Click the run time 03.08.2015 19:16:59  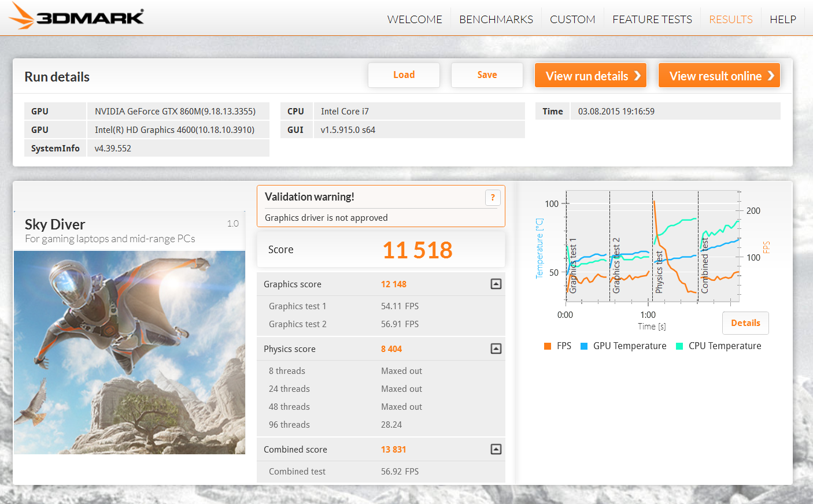616,112
